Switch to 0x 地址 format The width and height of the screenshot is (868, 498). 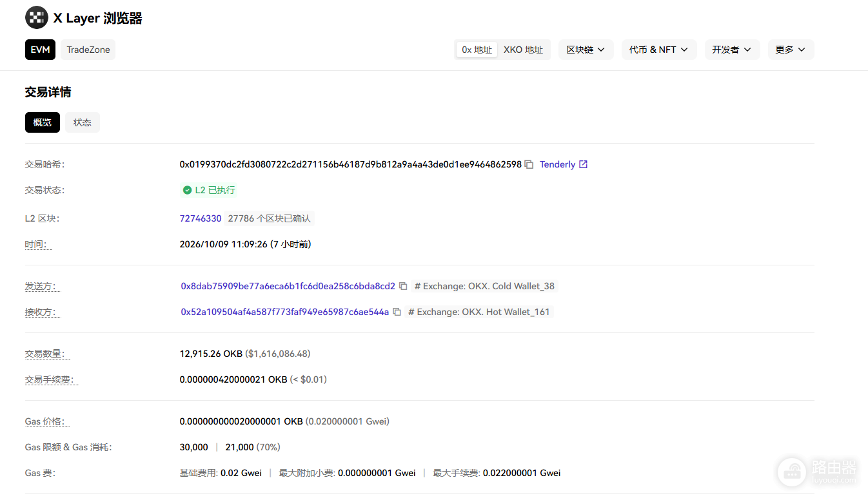pyautogui.click(x=477, y=50)
